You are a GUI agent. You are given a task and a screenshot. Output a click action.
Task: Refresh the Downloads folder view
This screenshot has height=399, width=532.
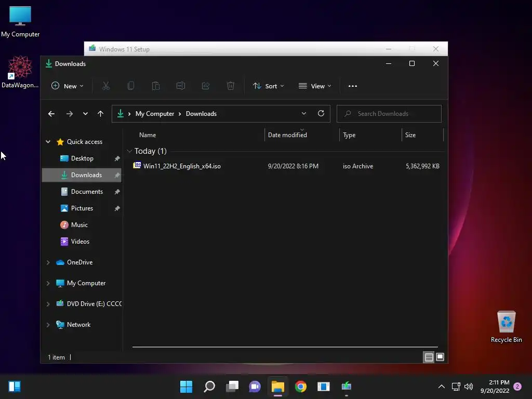tap(321, 113)
